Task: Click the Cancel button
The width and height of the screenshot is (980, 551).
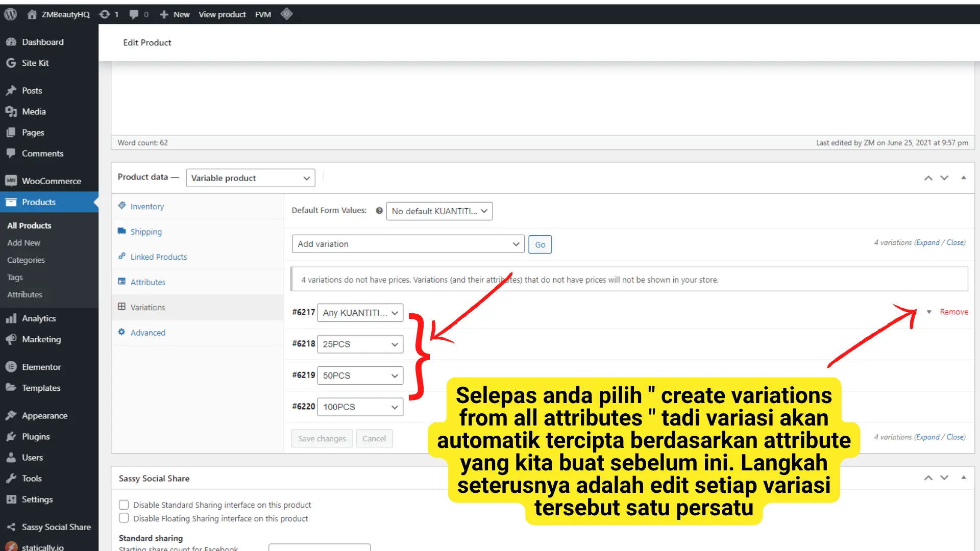Action: coord(374,438)
